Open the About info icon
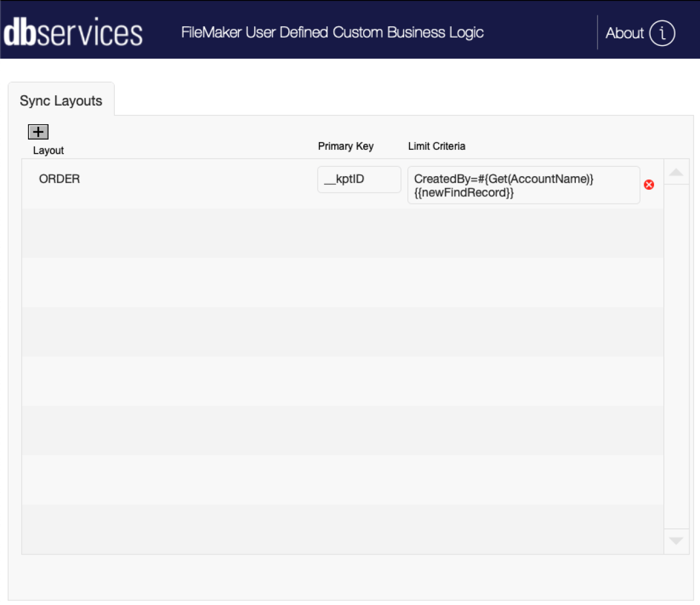The image size is (700, 605). 662,33
